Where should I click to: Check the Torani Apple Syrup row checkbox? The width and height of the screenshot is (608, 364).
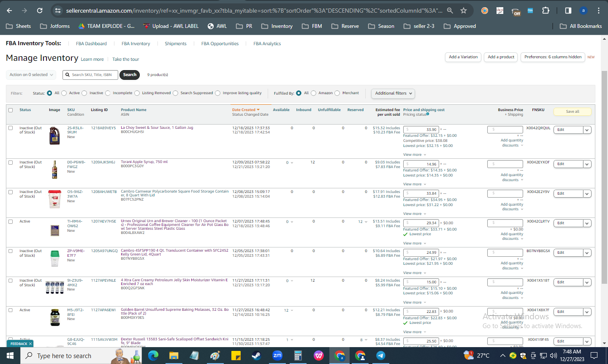(x=11, y=162)
